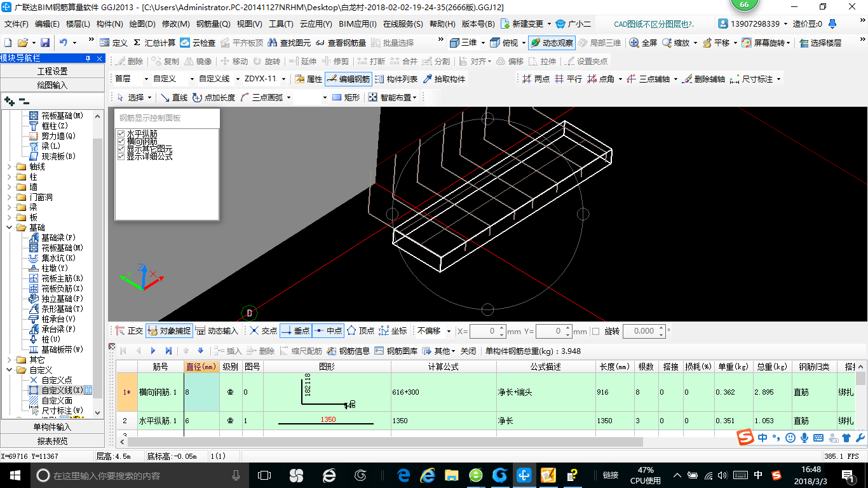Select the 平移 pan tool
This screenshot has width=868, height=488.
coord(715,43)
